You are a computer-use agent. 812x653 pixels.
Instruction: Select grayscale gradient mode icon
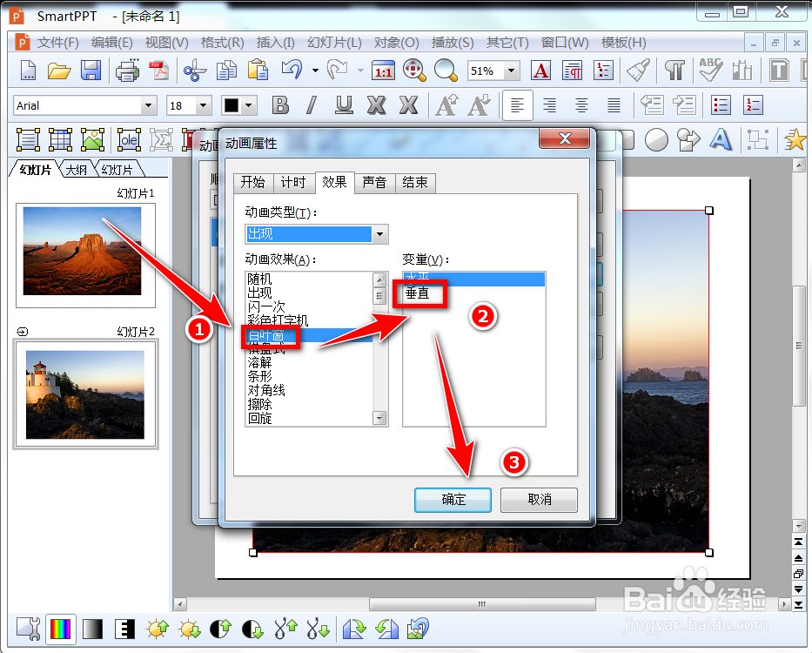tap(93, 629)
